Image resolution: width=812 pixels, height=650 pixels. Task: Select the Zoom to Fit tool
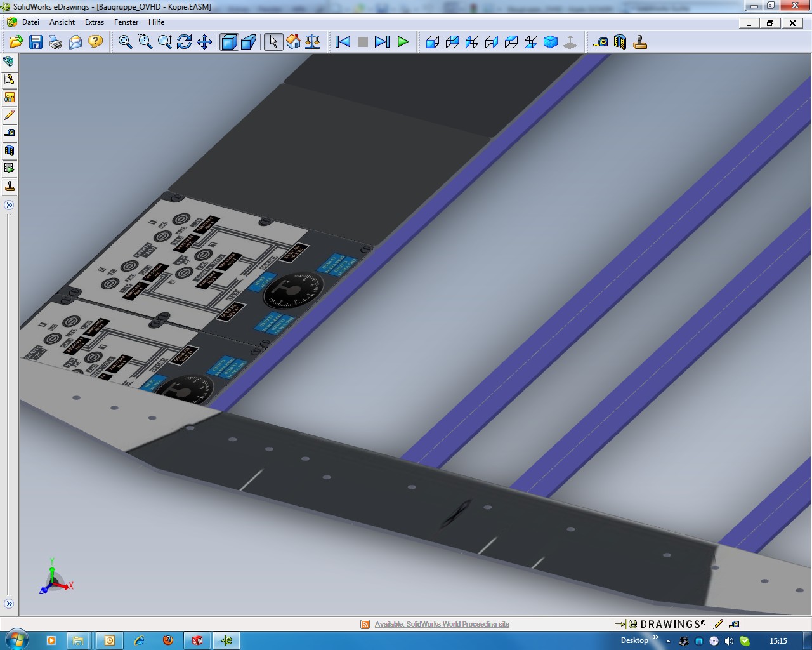(125, 42)
